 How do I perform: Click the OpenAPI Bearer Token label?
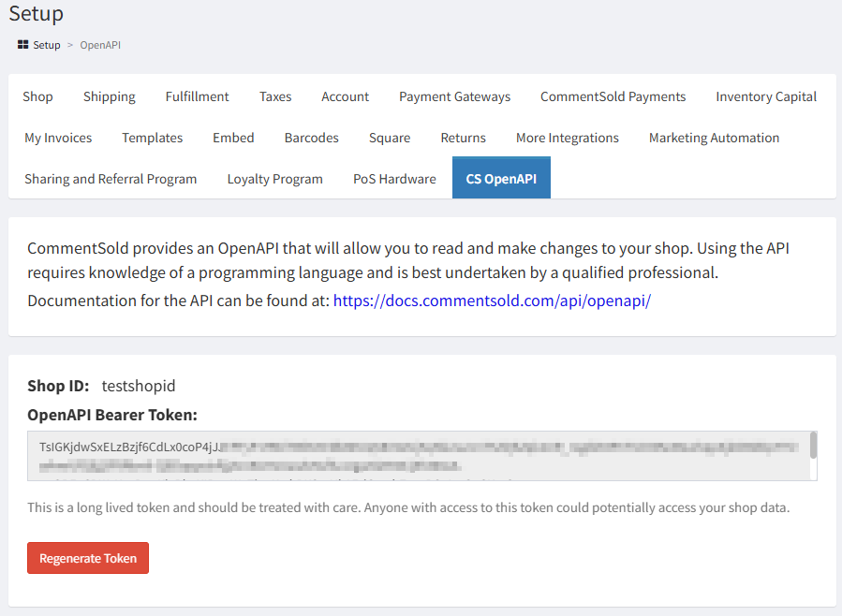(112, 415)
